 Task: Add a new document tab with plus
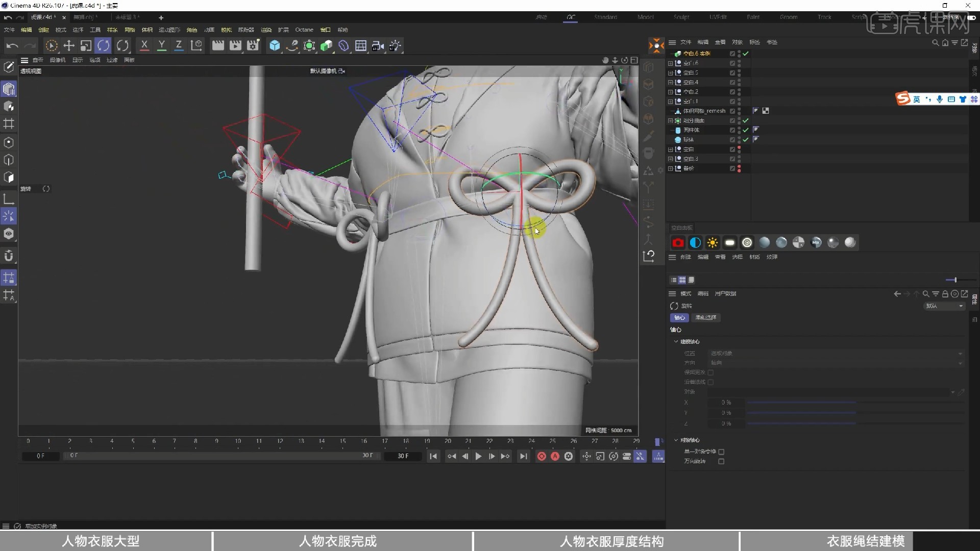point(161,18)
